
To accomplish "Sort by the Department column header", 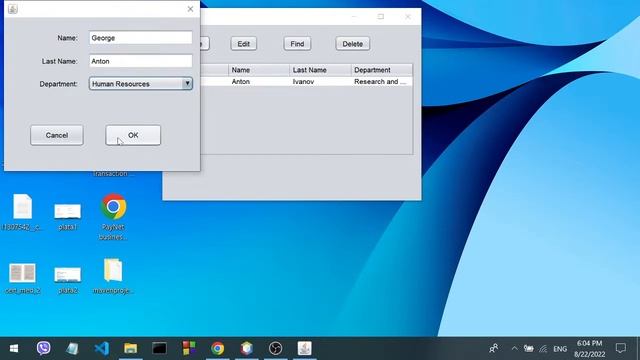I will pyautogui.click(x=382, y=70).
